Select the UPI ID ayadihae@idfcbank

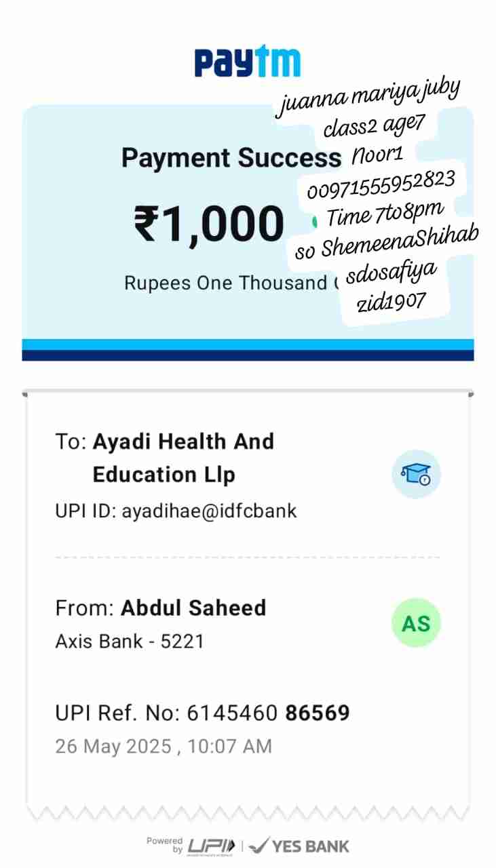[x=176, y=511]
